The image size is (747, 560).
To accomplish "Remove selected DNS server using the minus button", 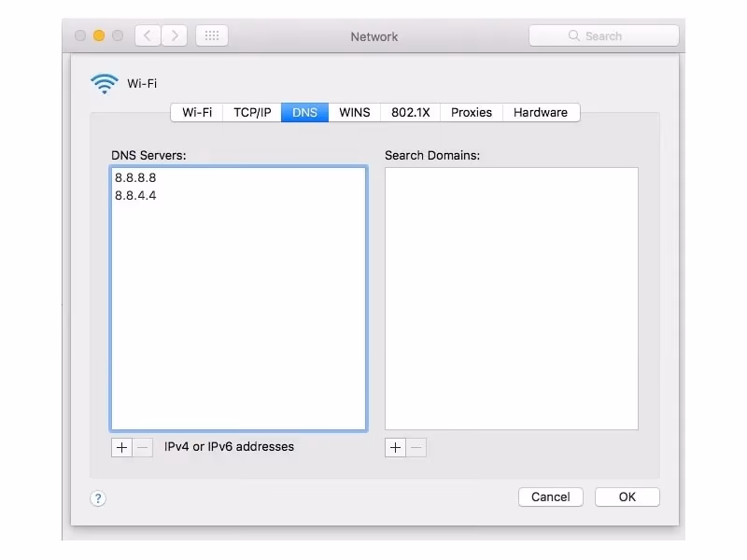I will pyautogui.click(x=141, y=447).
